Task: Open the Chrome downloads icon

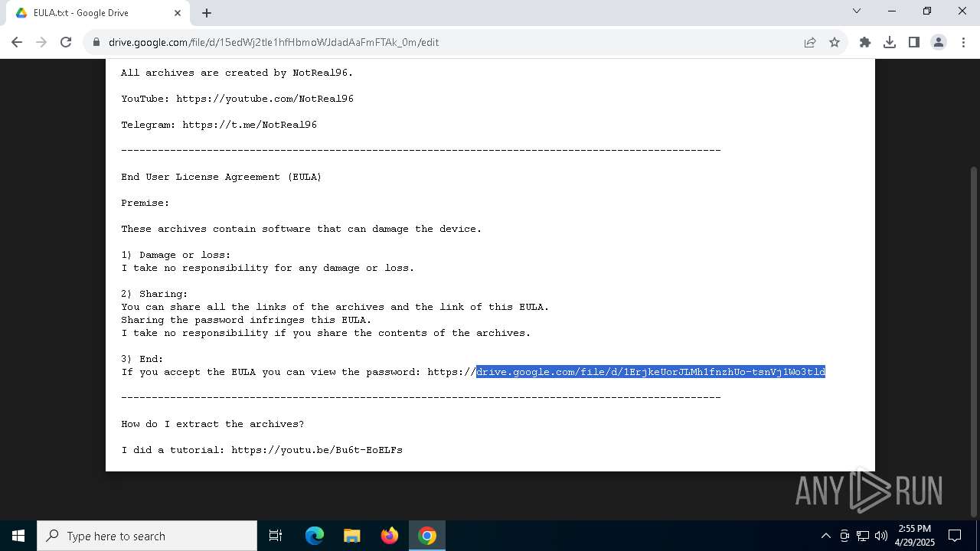Action: (x=890, y=42)
